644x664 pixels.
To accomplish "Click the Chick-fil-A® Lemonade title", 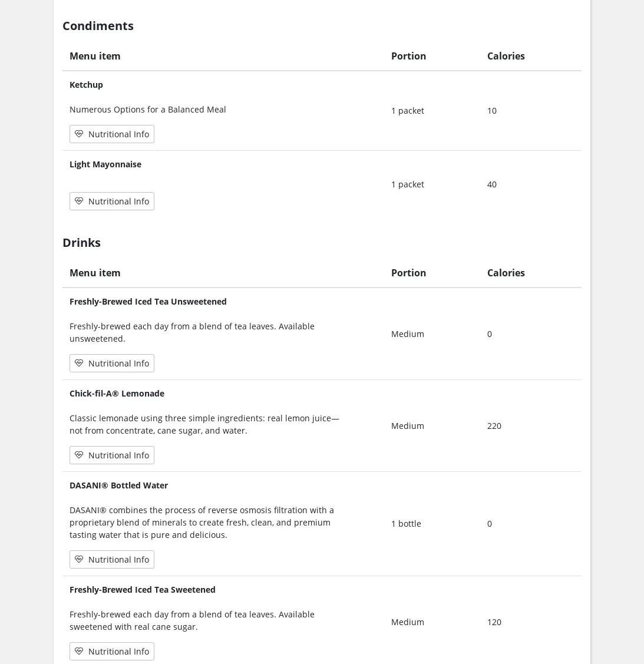I will coord(117,393).
